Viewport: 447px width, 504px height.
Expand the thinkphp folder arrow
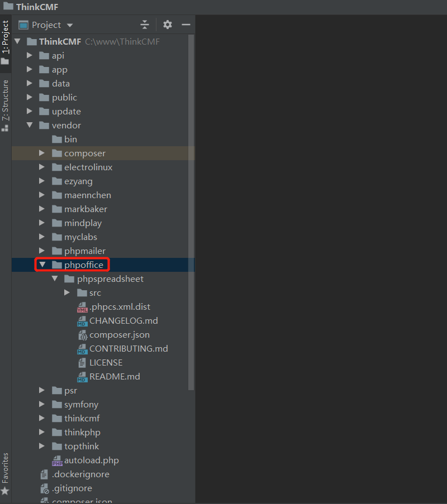click(42, 432)
